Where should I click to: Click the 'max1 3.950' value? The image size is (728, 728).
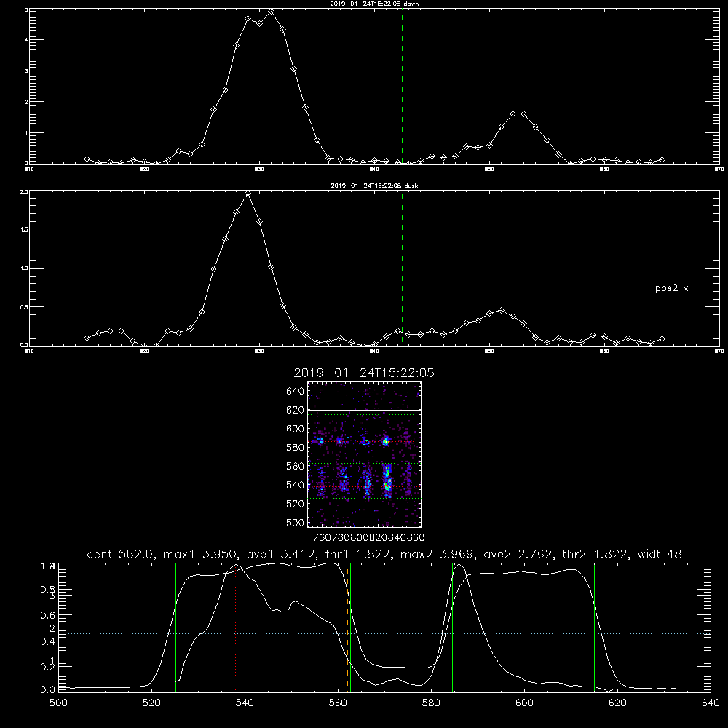[202, 554]
